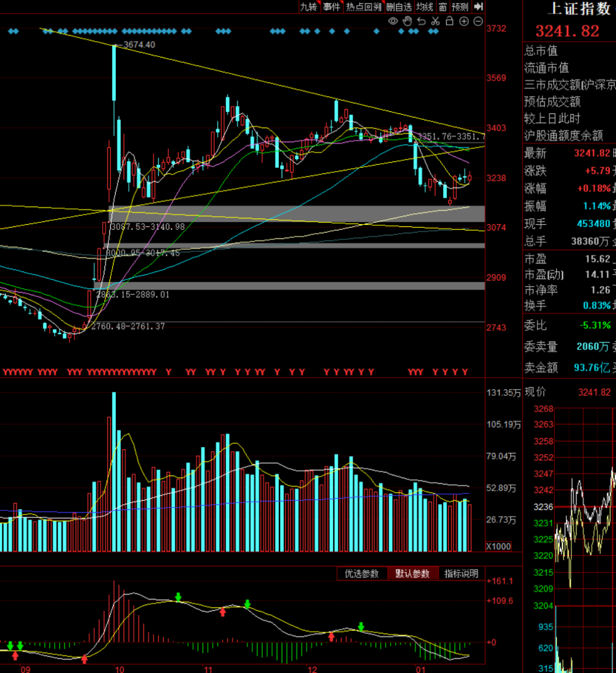Click the collapse-right arrow icon in toolbar
The height and width of the screenshot is (673, 616).
pos(479,7)
